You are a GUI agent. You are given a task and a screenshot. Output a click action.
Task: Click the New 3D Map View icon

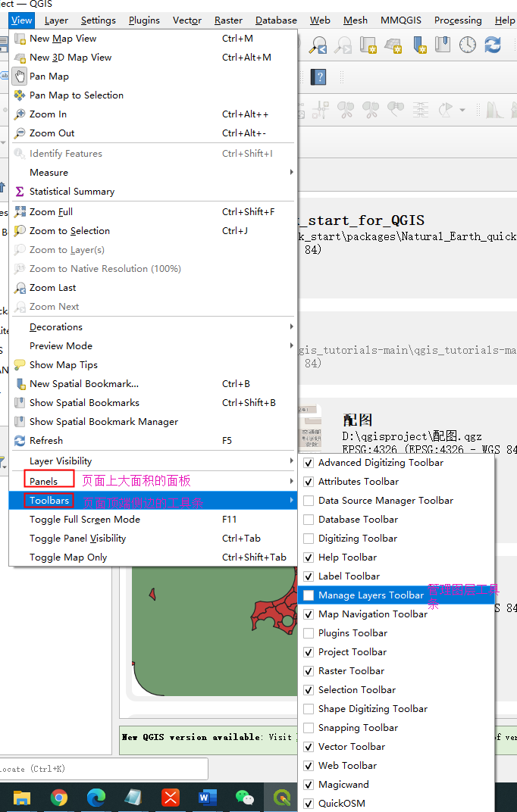tap(20, 58)
